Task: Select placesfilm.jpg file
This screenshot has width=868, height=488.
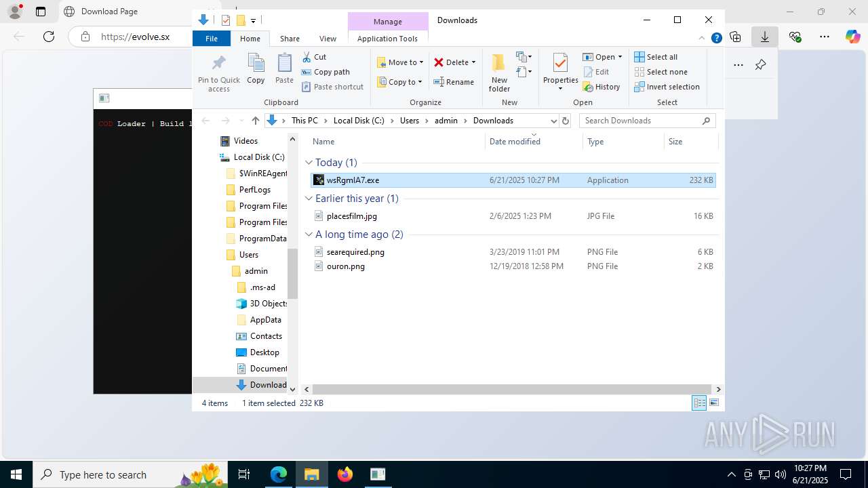Action: (x=513, y=216)
